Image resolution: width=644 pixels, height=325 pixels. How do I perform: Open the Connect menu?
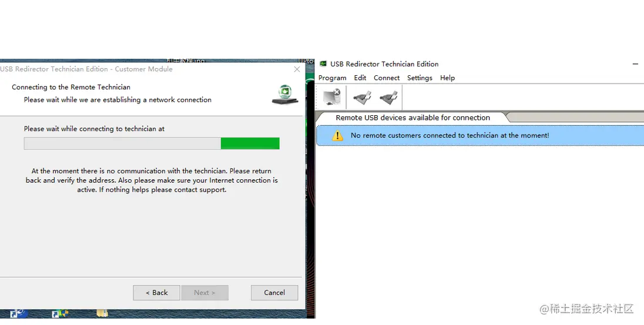(387, 78)
